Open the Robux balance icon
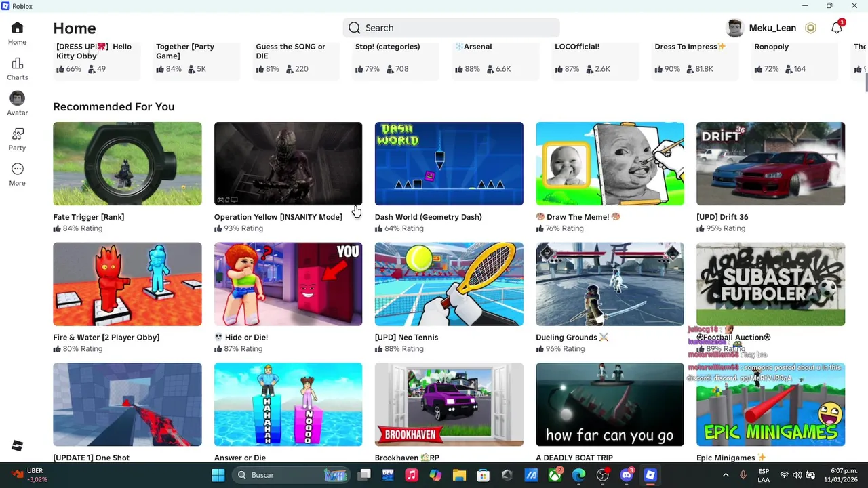Viewport: 868px width, 488px height. pyautogui.click(x=810, y=28)
